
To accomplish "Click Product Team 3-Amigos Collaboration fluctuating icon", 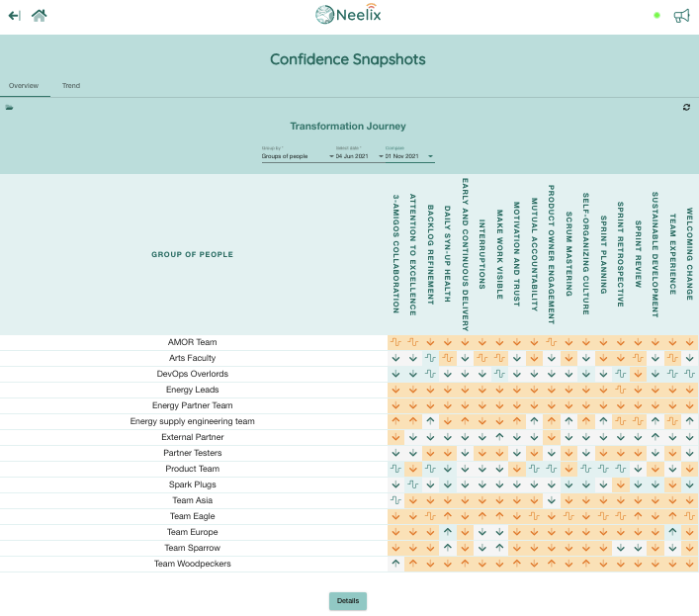I will click(395, 469).
